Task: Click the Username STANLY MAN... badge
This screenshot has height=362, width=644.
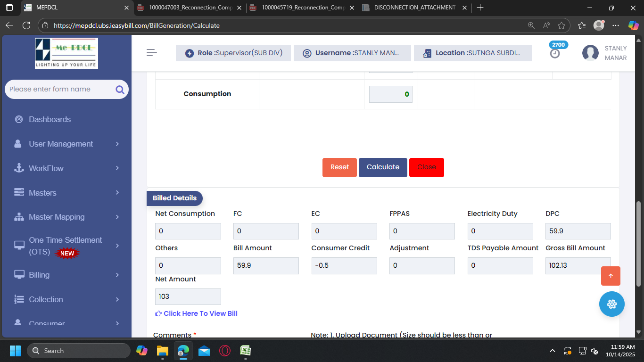Action: pyautogui.click(x=352, y=53)
